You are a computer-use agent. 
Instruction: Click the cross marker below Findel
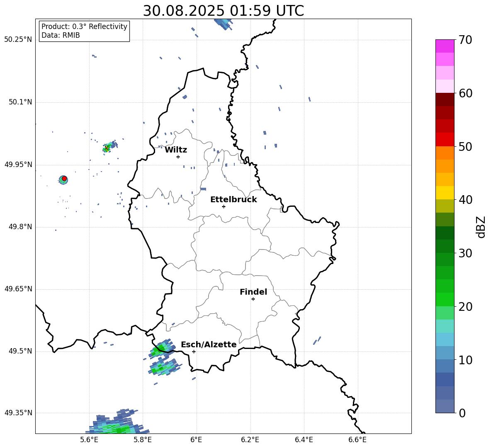pos(253,299)
